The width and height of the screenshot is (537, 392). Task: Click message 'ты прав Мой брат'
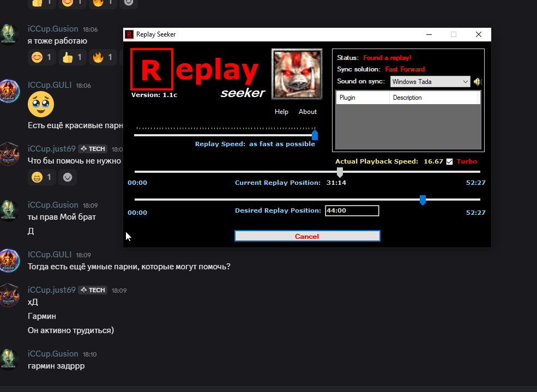62,217
